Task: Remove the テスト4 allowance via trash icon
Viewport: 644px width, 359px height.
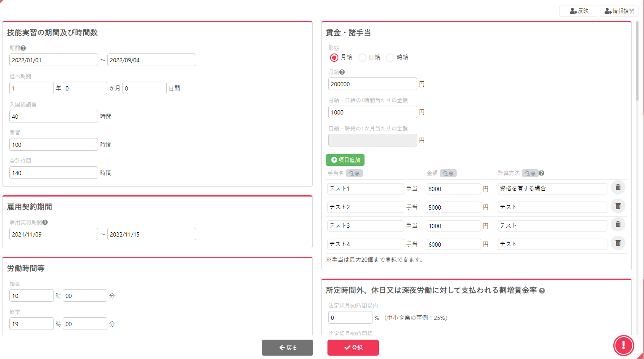Action: pyautogui.click(x=618, y=243)
